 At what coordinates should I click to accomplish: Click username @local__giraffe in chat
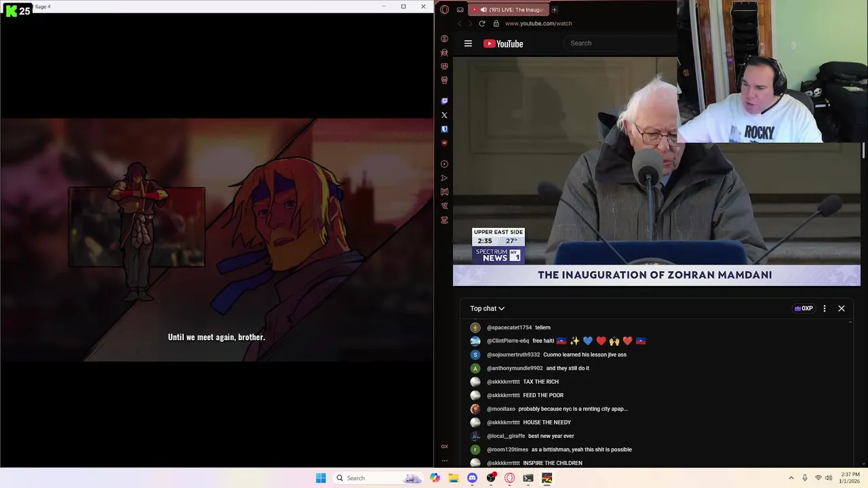tap(506, 436)
